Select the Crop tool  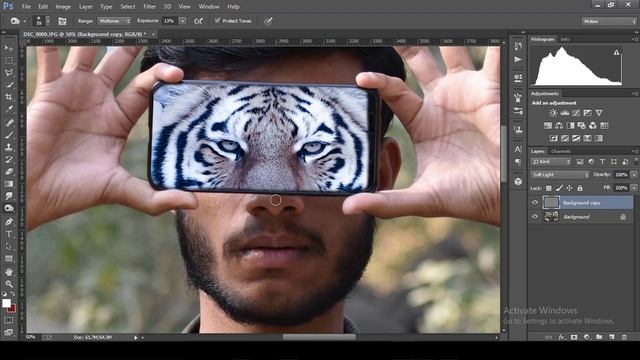pyautogui.click(x=9, y=97)
